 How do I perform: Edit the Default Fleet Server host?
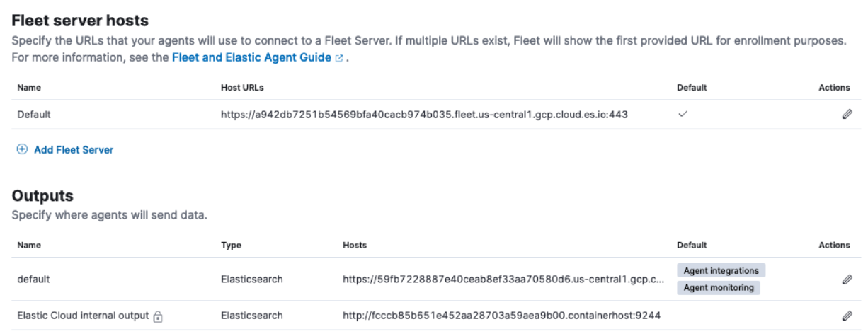[845, 115]
